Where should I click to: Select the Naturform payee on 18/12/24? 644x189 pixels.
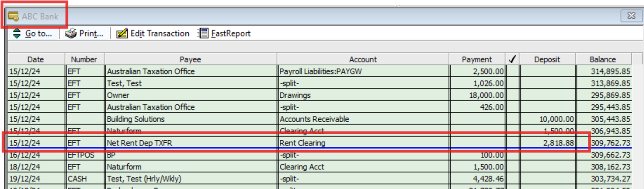[191, 167]
